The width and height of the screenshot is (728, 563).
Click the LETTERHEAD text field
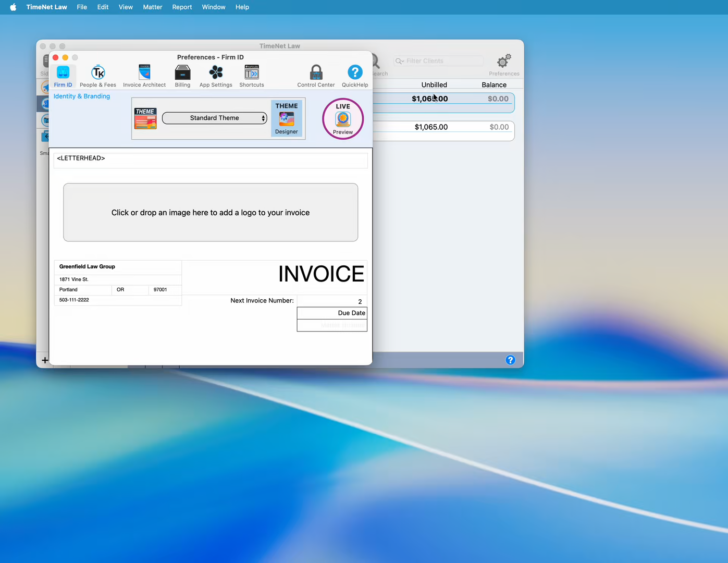point(211,160)
